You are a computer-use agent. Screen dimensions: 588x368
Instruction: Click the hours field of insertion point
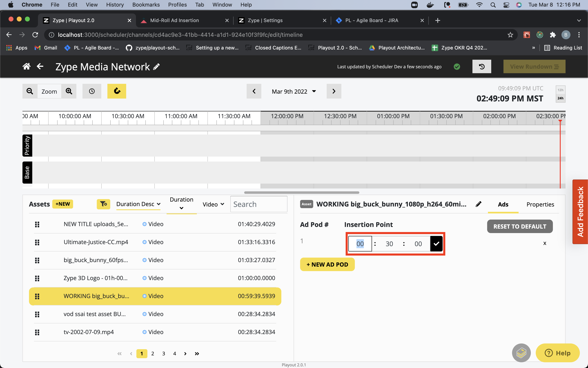click(x=360, y=244)
